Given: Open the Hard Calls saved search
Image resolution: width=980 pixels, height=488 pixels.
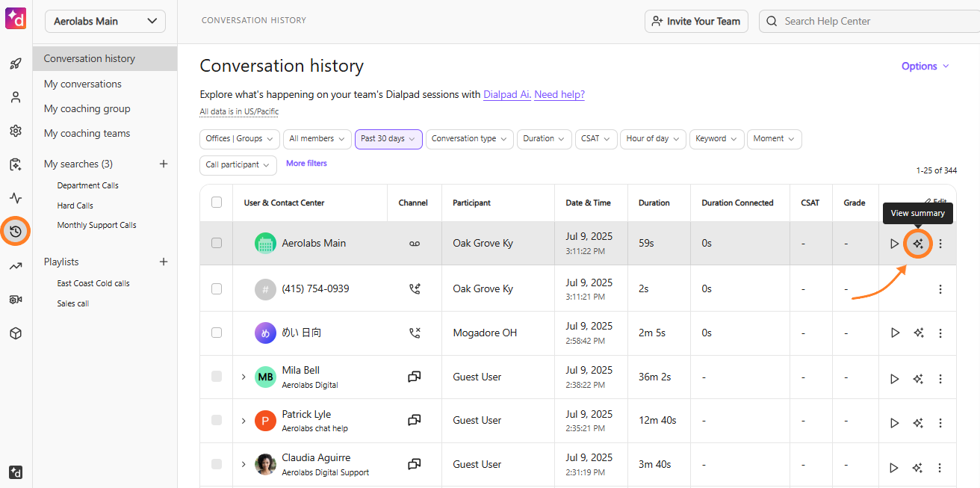Looking at the screenshot, I should [x=75, y=206].
